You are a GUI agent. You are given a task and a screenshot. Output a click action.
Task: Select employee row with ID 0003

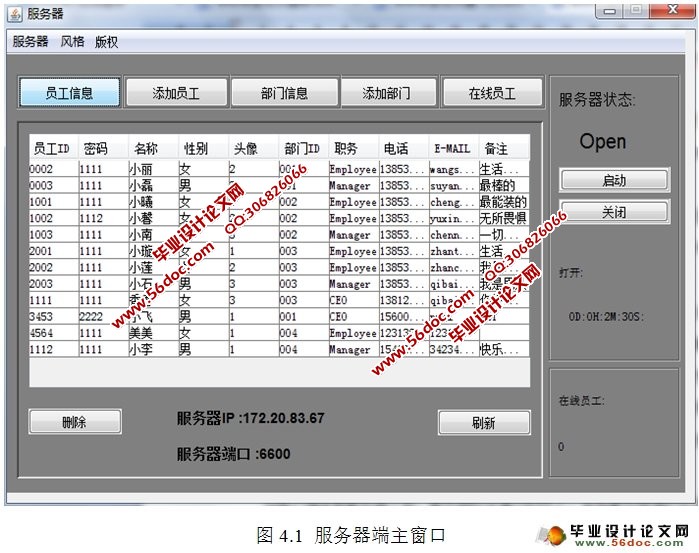[280, 186]
